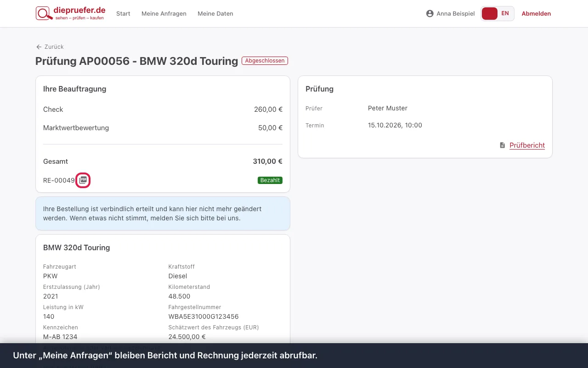
Task: Click the back arrow icon near Zurück
Action: pyautogui.click(x=39, y=47)
